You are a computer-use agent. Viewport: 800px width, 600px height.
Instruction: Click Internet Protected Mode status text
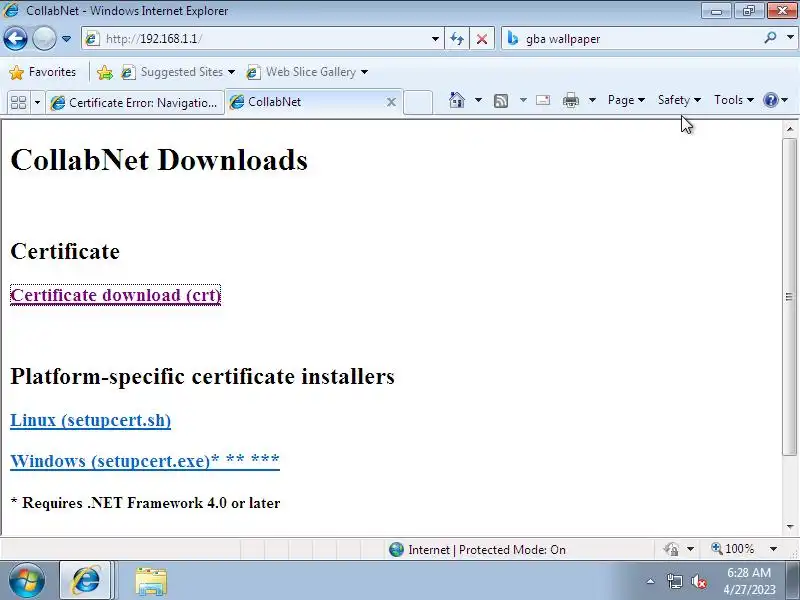(x=487, y=549)
